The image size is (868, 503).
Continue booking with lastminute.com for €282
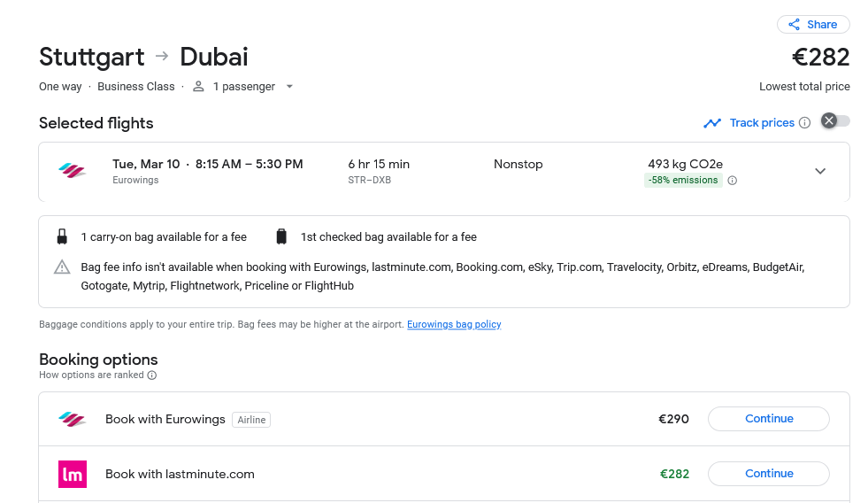(x=768, y=474)
